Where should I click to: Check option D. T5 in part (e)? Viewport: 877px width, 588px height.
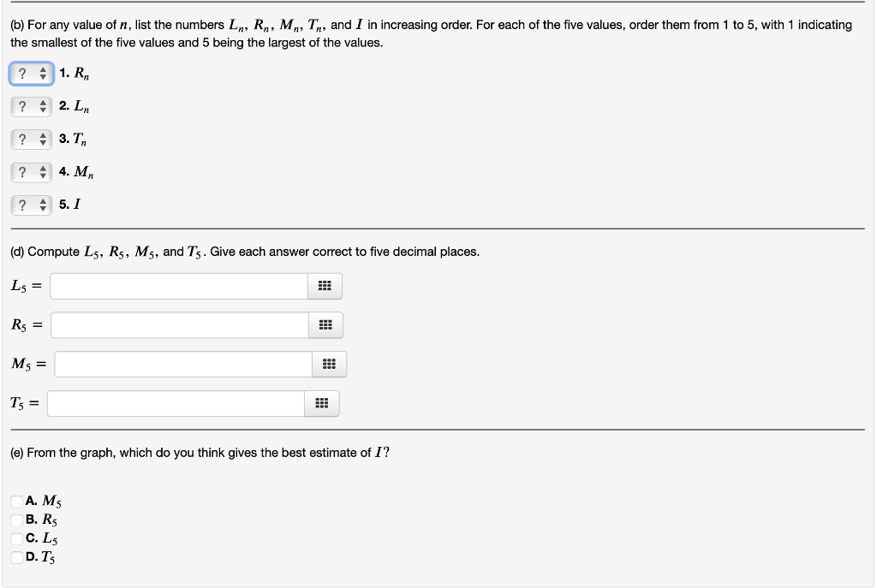16,557
